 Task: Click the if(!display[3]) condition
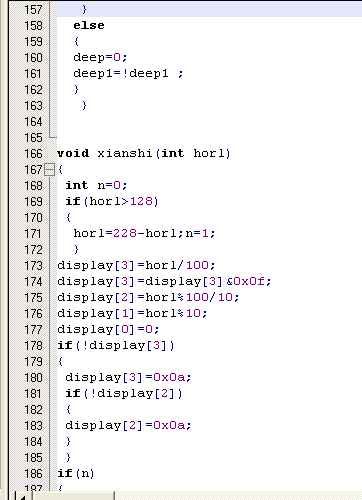(x=116, y=345)
